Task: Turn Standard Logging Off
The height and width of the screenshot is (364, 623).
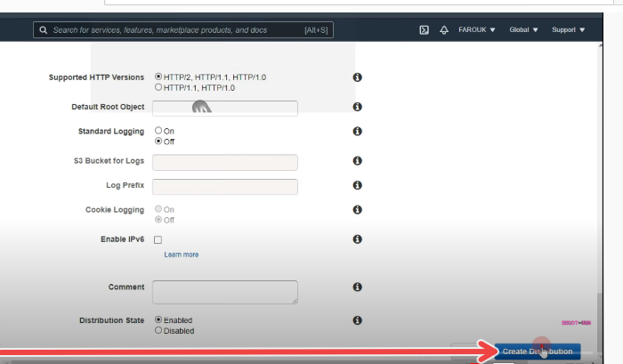Action: click(158, 141)
